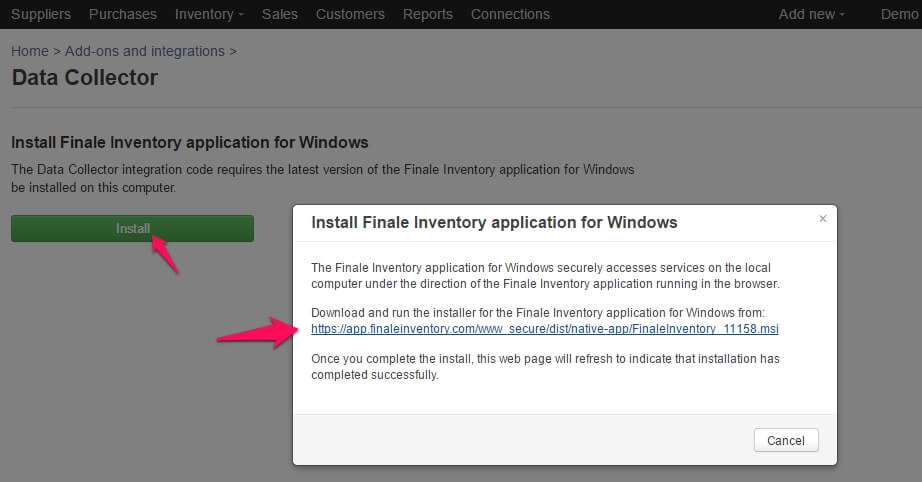Navigate to Customers
Image resolution: width=922 pixels, height=482 pixels.
click(350, 14)
